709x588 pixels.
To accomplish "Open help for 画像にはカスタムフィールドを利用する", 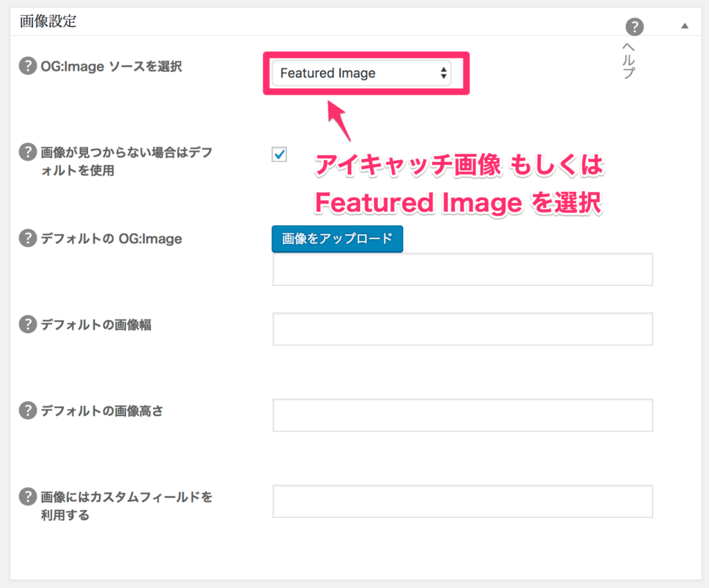I will coord(28,497).
